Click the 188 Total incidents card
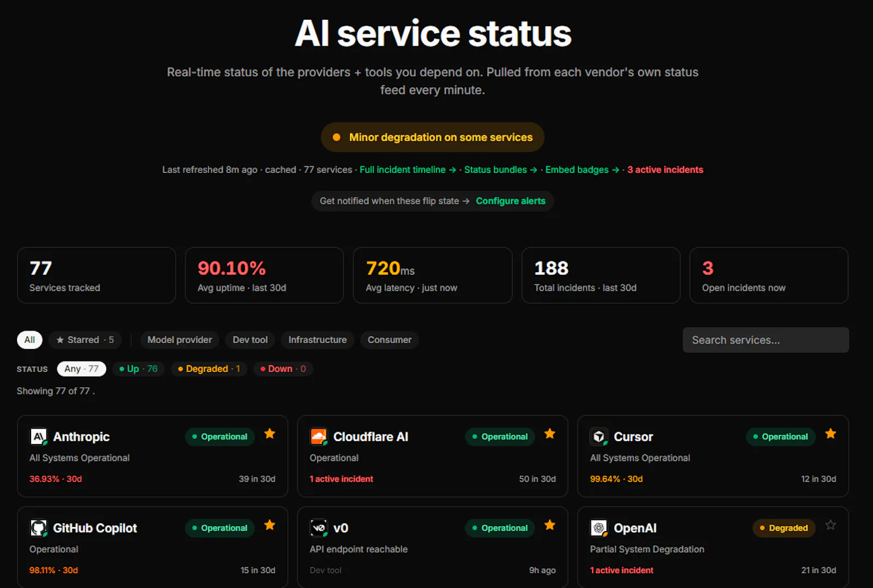This screenshot has width=873, height=588. (601, 275)
